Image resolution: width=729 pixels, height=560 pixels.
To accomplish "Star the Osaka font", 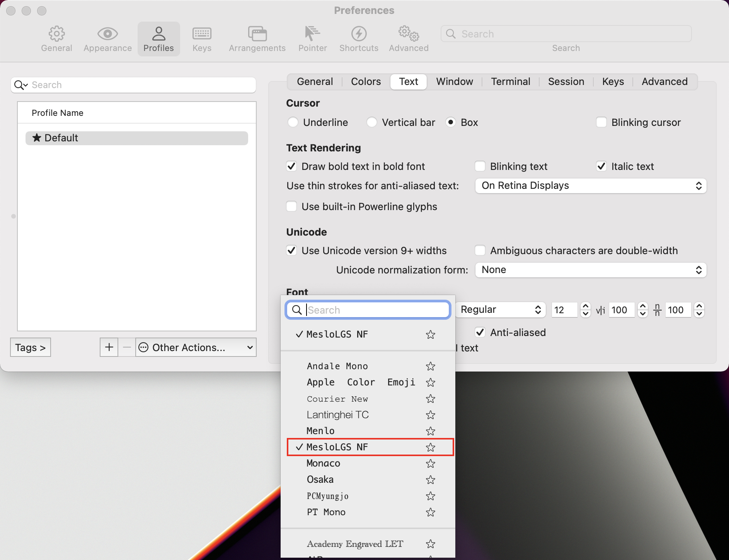I will [431, 480].
